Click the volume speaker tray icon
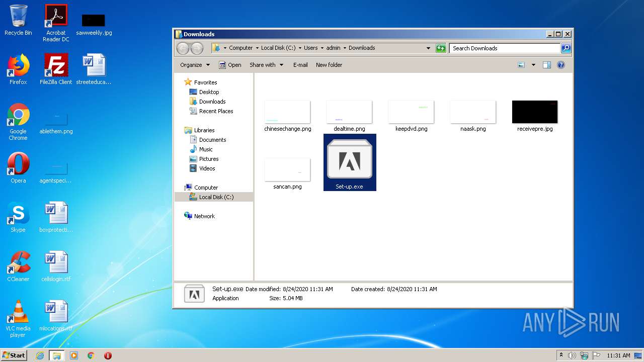The height and width of the screenshot is (362, 644). pos(572,355)
